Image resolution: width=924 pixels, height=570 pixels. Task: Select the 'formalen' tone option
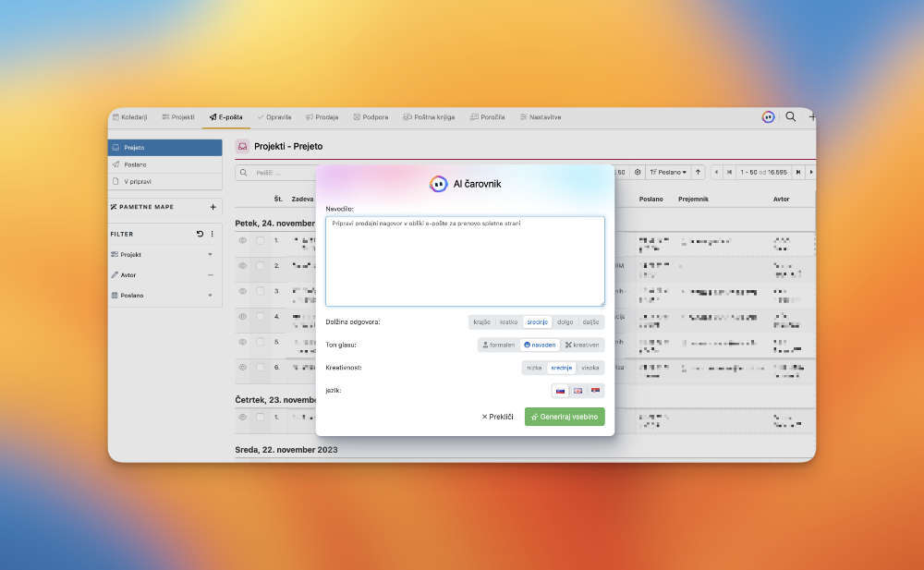pyautogui.click(x=498, y=345)
